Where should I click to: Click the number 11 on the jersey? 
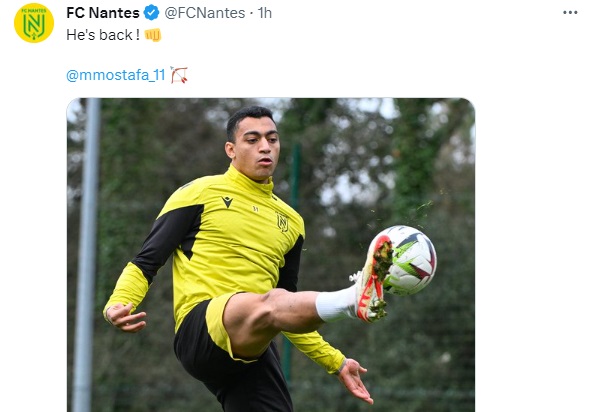256,209
